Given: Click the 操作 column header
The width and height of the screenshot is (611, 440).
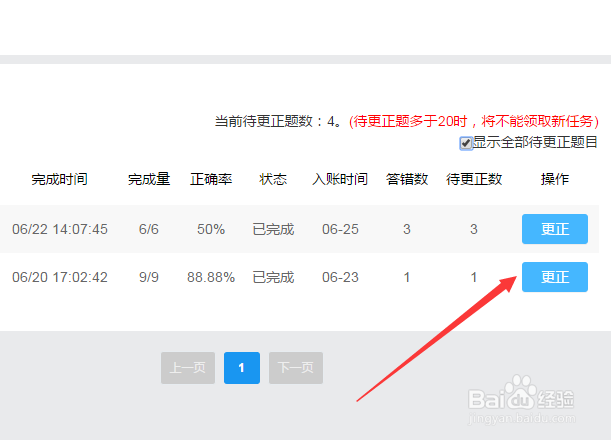Looking at the screenshot, I should pos(555,179).
